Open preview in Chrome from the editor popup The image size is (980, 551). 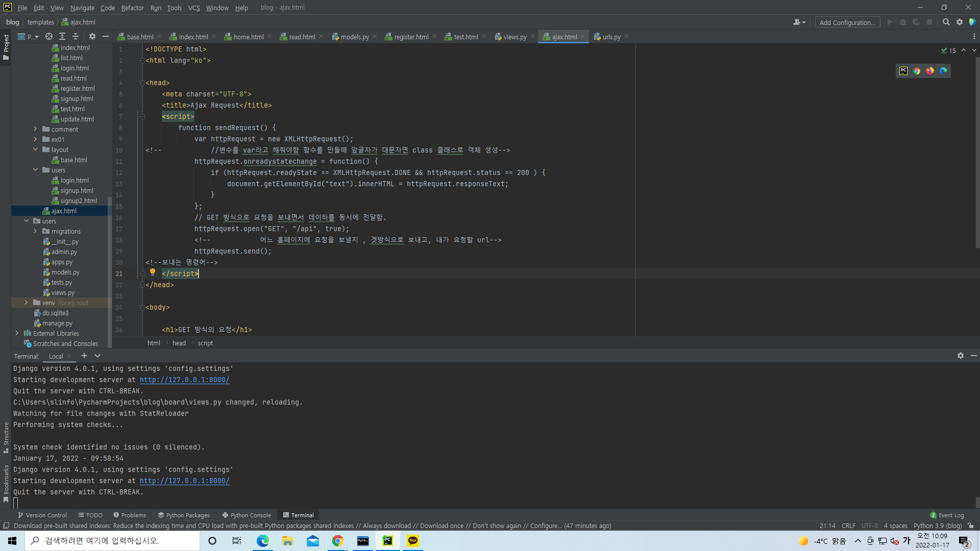click(916, 71)
